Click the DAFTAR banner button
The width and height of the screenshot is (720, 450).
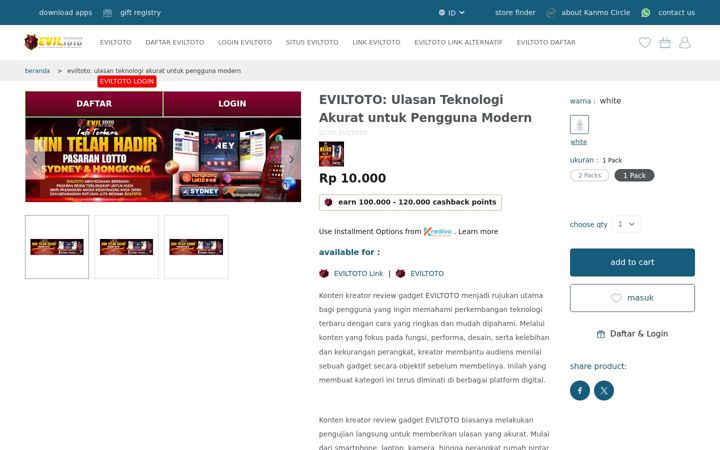coord(94,103)
